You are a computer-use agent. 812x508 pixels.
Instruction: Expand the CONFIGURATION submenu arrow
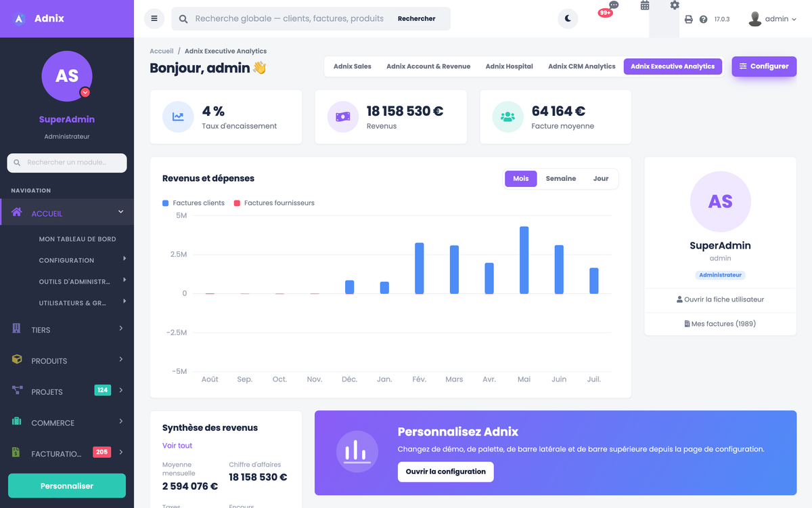click(125, 259)
